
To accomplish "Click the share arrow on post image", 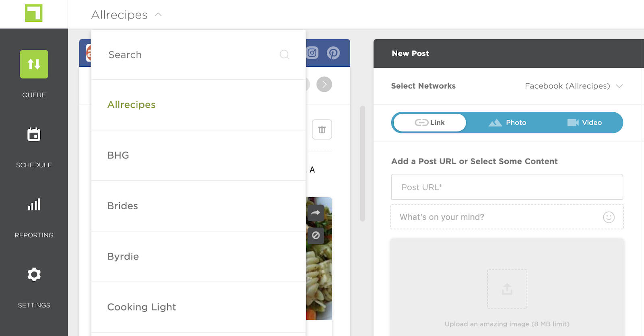I will tap(316, 213).
